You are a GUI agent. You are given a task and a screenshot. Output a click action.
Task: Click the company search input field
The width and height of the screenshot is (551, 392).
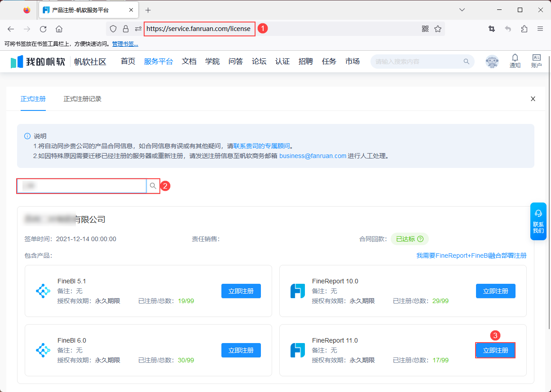point(82,186)
